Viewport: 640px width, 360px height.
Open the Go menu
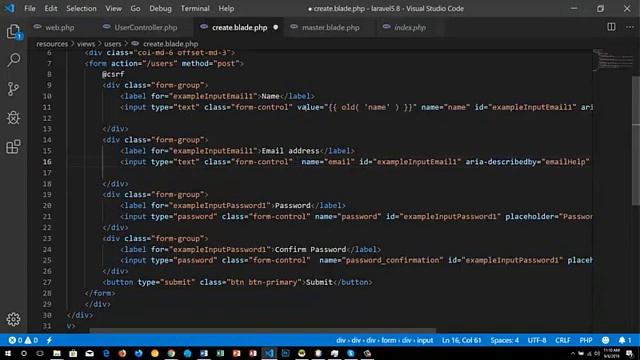pyautogui.click(x=135, y=8)
